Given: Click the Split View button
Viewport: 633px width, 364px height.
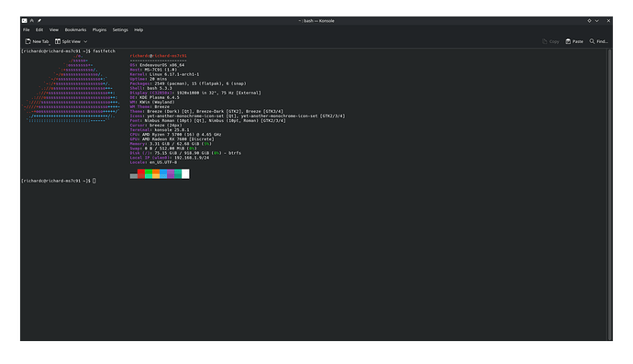Looking at the screenshot, I should (x=68, y=41).
